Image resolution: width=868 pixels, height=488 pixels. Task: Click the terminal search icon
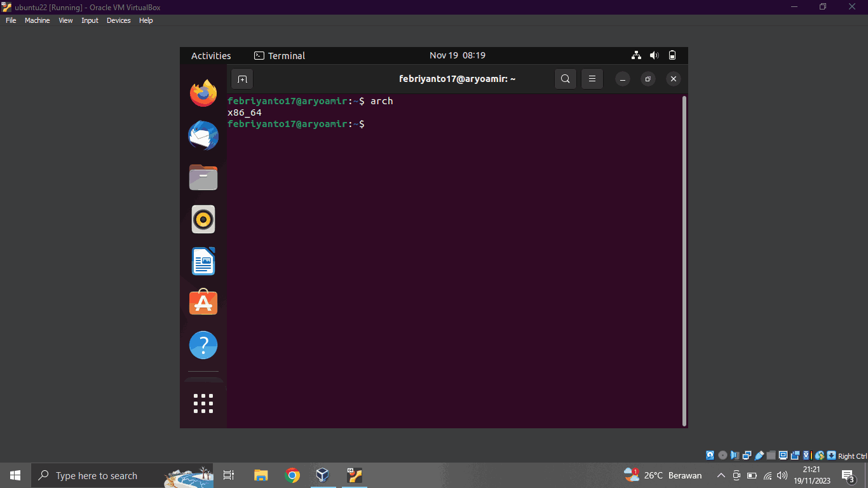click(566, 79)
